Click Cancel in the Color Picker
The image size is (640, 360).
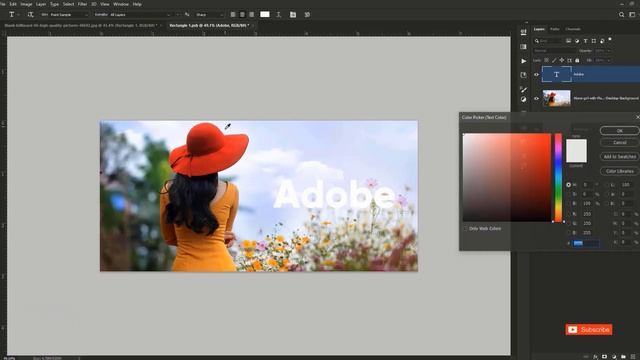[619, 142]
